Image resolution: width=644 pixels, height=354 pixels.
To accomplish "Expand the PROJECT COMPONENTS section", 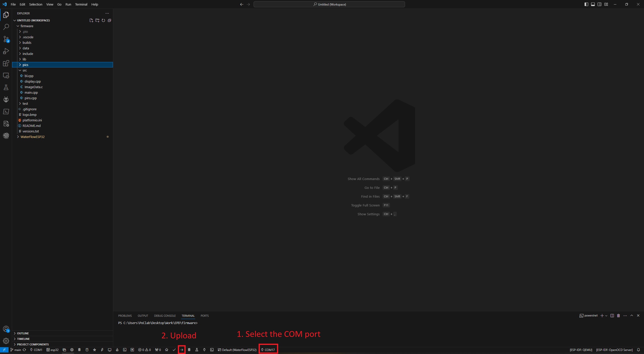I will pos(62,344).
